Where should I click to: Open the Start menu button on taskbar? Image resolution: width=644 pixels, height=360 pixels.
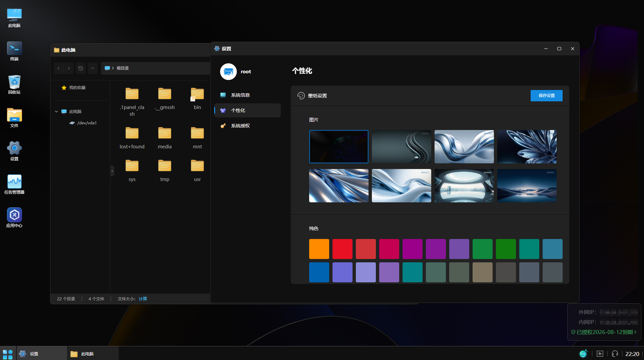coord(7,354)
